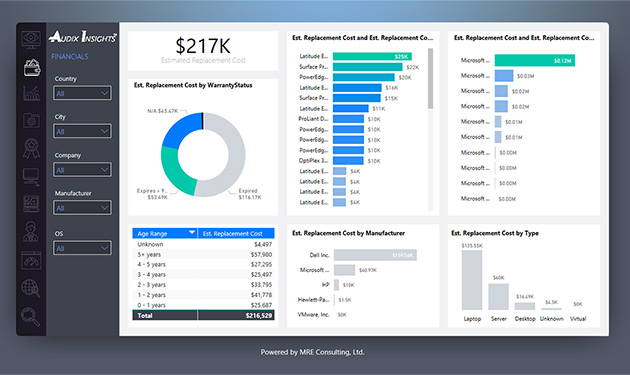Select the Expired donut chart segment
The width and height of the screenshot is (630, 375).
[x=227, y=154]
